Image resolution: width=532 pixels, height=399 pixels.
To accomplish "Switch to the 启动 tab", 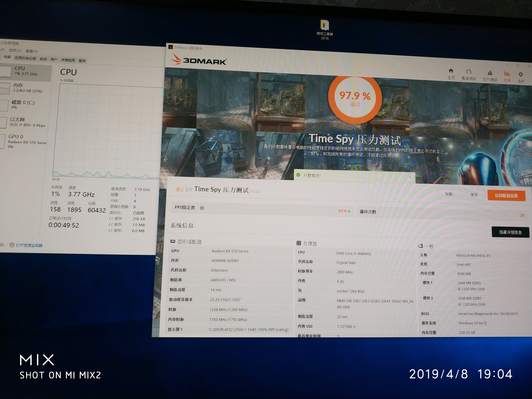I will (x=43, y=59).
